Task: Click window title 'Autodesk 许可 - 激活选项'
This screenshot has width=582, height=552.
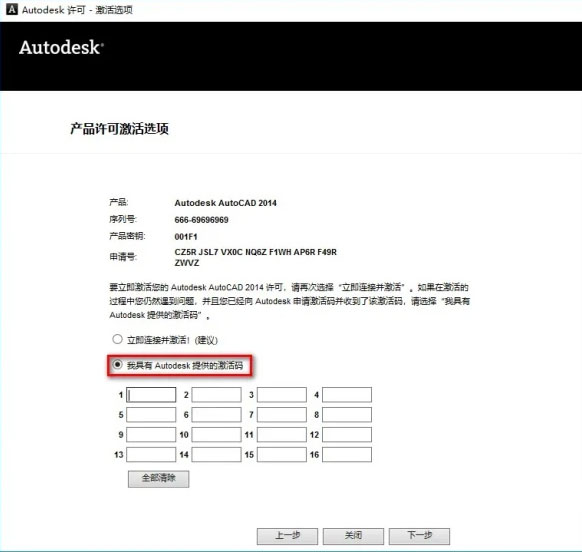Action: pyautogui.click(x=77, y=10)
